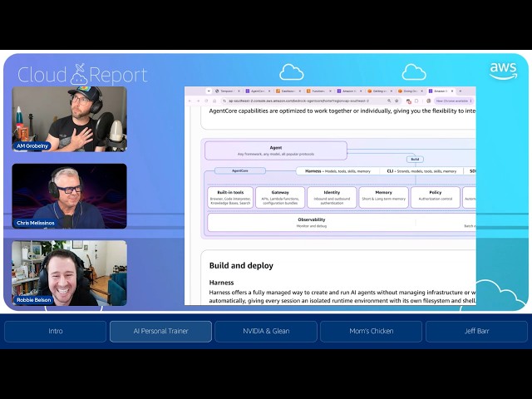Screen dimensions: 532x399
Task: Click the Robbie Belson name label
Action: pos(33,300)
